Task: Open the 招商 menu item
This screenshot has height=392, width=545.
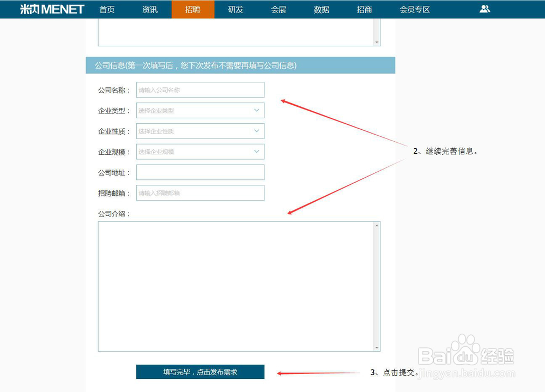Action: click(x=364, y=9)
